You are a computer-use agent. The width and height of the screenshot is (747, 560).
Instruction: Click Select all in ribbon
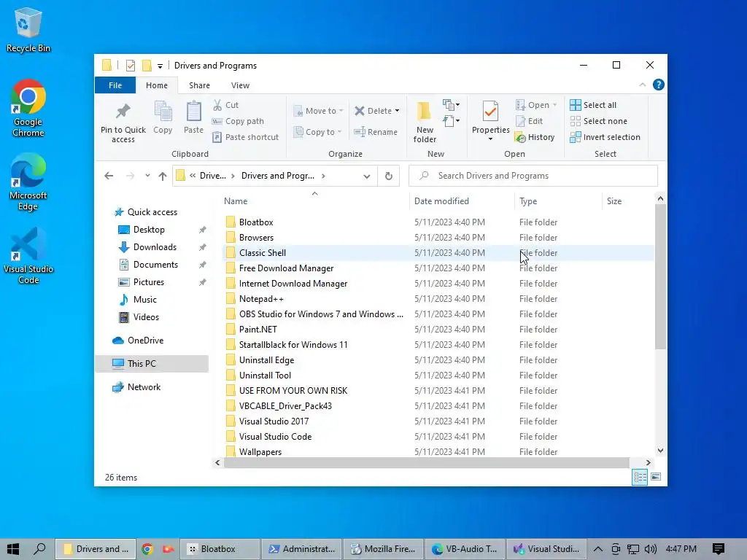tap(593, 105)
